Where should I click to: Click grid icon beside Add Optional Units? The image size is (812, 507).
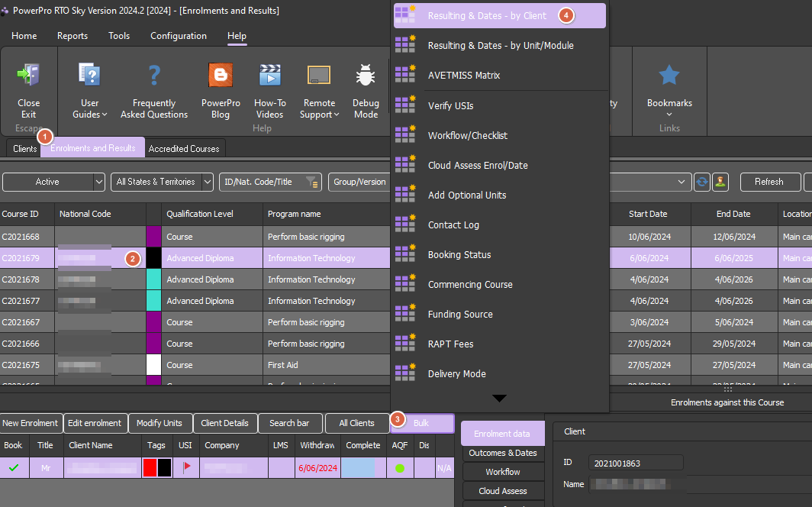(x=405, y=194)
